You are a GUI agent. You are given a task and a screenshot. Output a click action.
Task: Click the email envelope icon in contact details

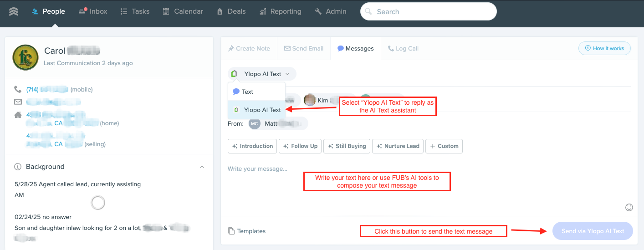(x=18, y=102)
